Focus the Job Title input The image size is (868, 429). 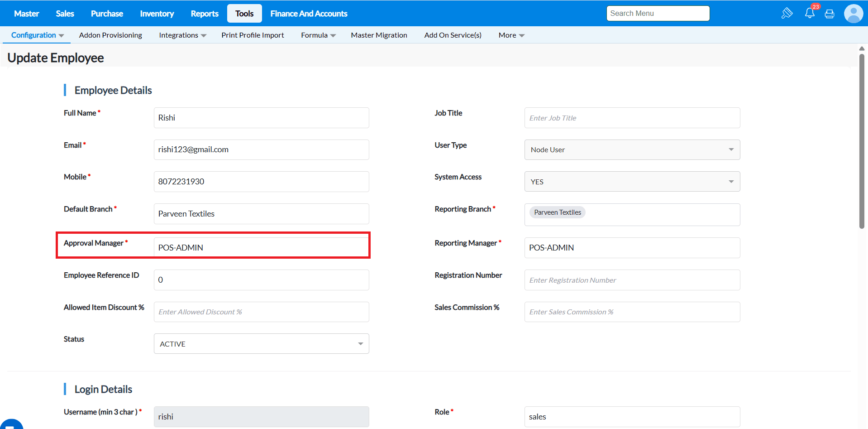click(x=632, y=118)
